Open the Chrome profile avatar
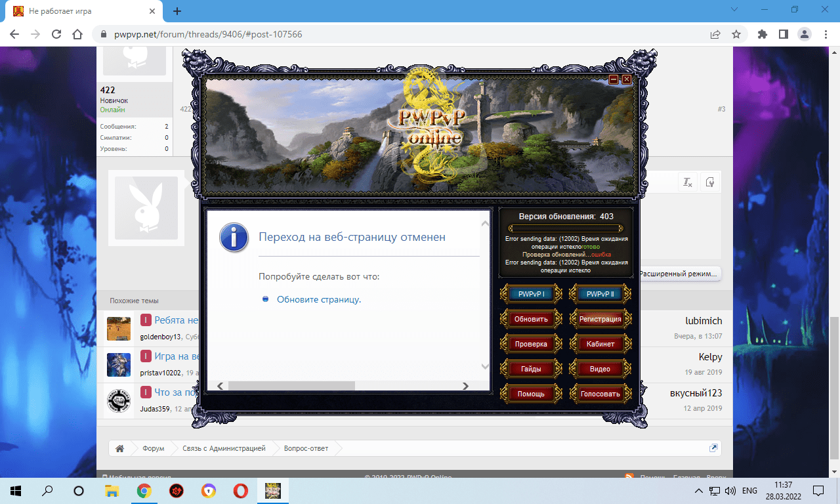Viewport: 840px width, 504px height. pyautogui.click(x=804, y=34)
